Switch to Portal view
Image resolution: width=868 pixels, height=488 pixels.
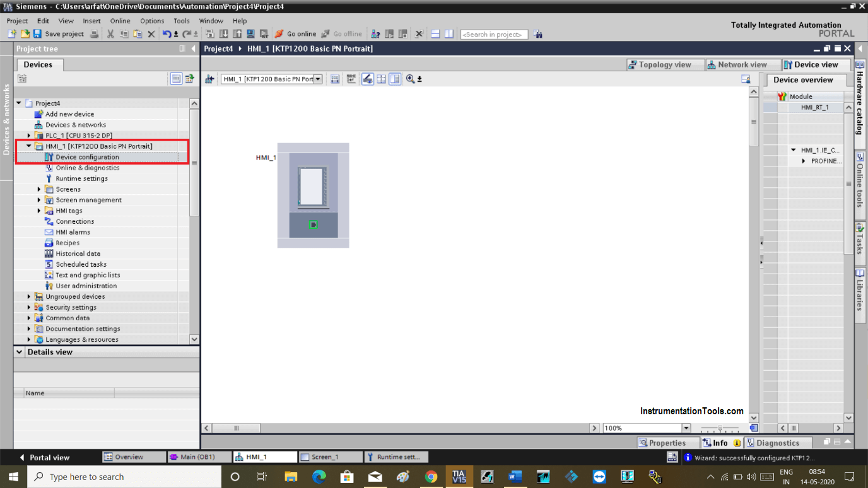[x=44, y=457]
